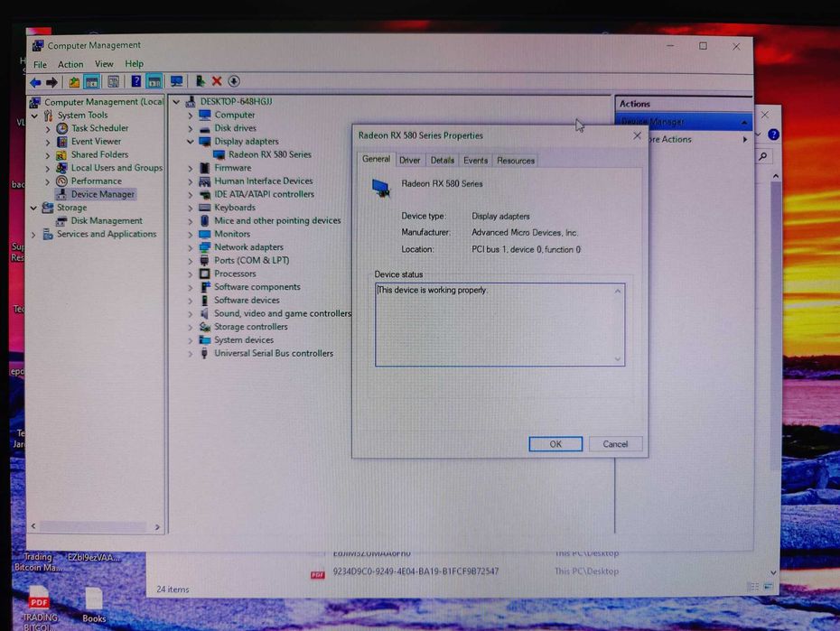This screenshot has width=840, height=631.
Task: Select the General tab
Action: tap(376, 159)
